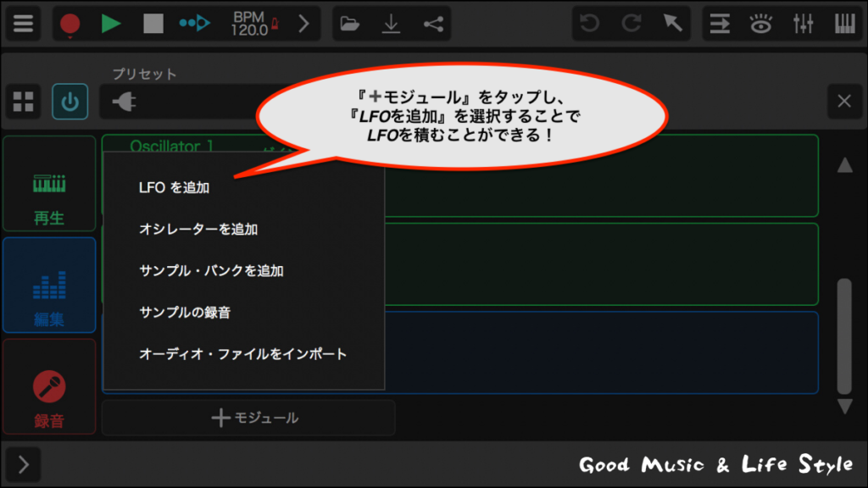Select the arrow pointer tool
The image size is (868, 488).
pos(672,23)
